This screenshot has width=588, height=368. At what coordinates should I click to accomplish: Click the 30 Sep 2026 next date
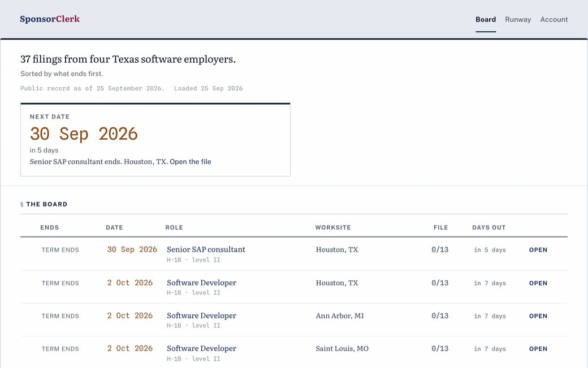[84, 134]
